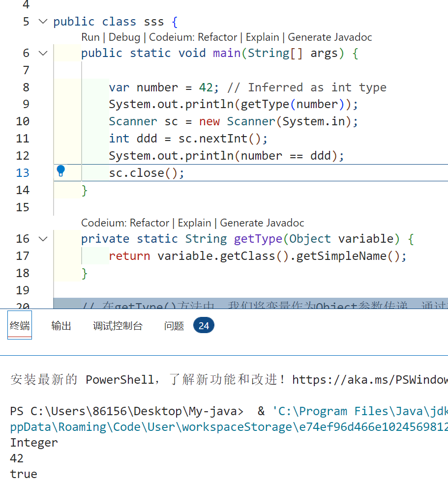The height and width of the screenshot is (481, 448).
Task: Click 'public class sss' declaration text
Action: click(x=108, y=22)
